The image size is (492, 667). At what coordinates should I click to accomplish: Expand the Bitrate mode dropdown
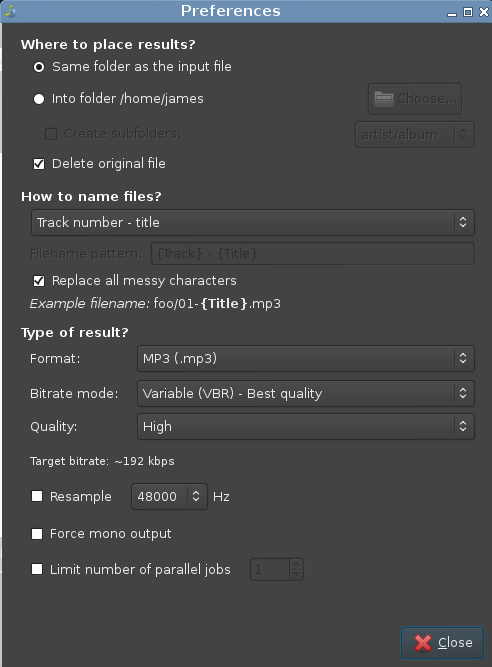306,393
